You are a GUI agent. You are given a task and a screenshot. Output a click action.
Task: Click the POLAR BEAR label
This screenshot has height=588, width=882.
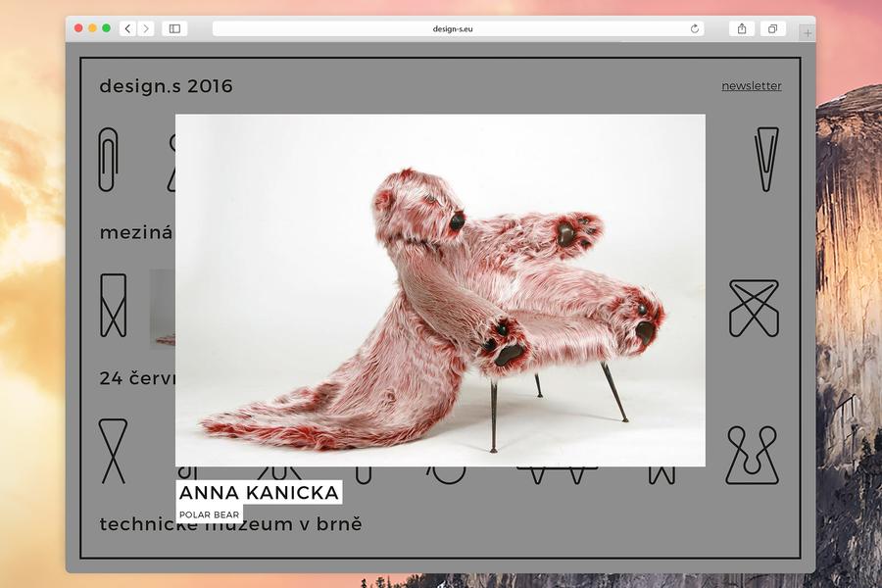tap(209, 514)
